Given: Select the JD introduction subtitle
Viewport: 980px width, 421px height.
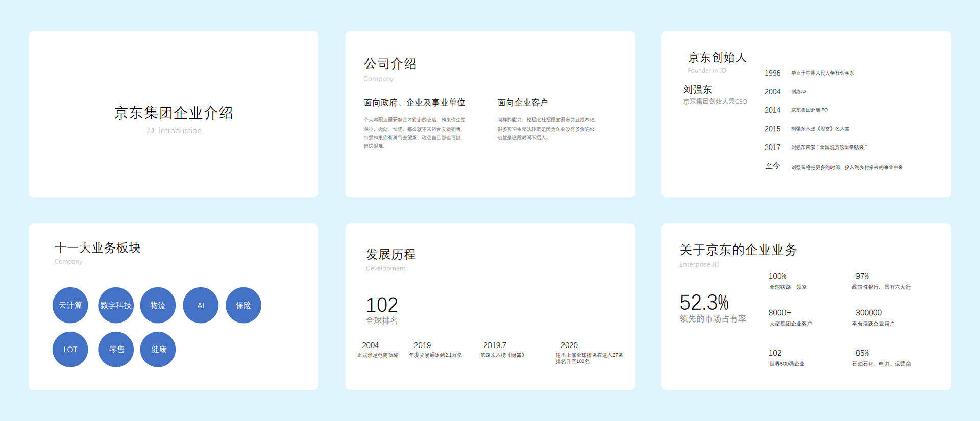Looking at the screenshot, I should pos(174,131).
